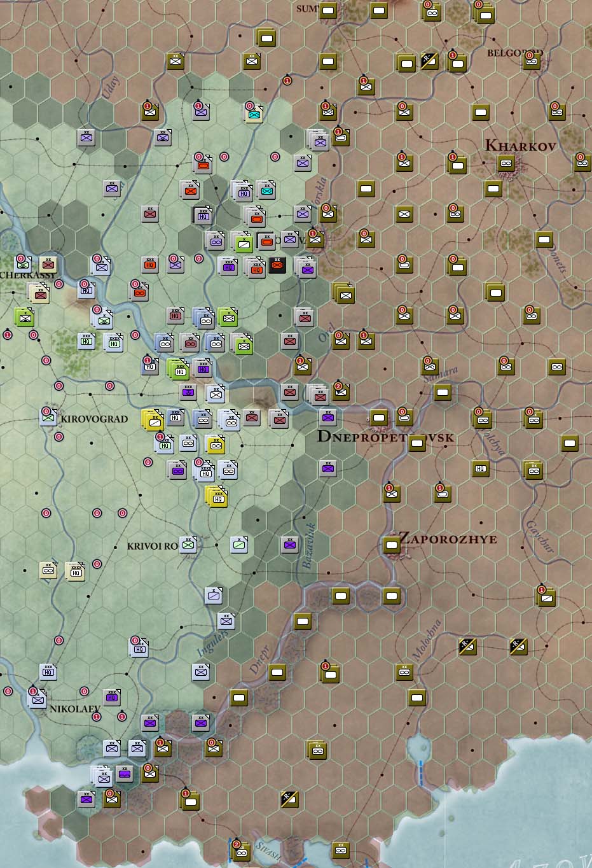Click the Gaychur river label

[540, 536]
